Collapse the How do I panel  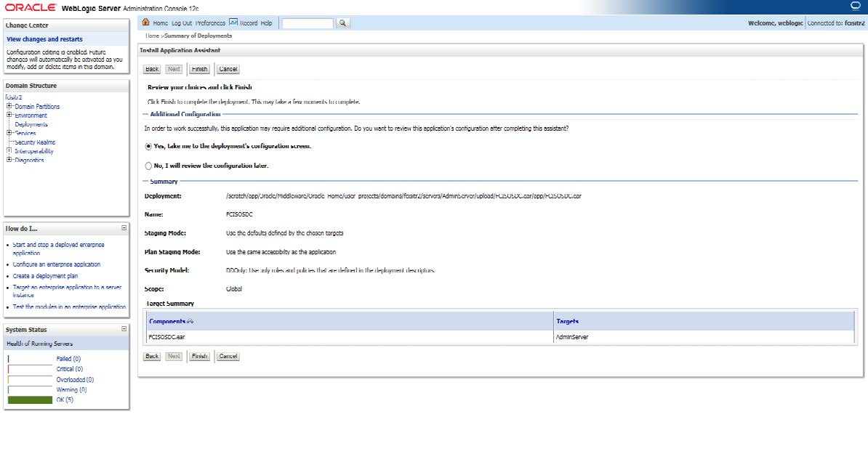click(x=124, y=228)
